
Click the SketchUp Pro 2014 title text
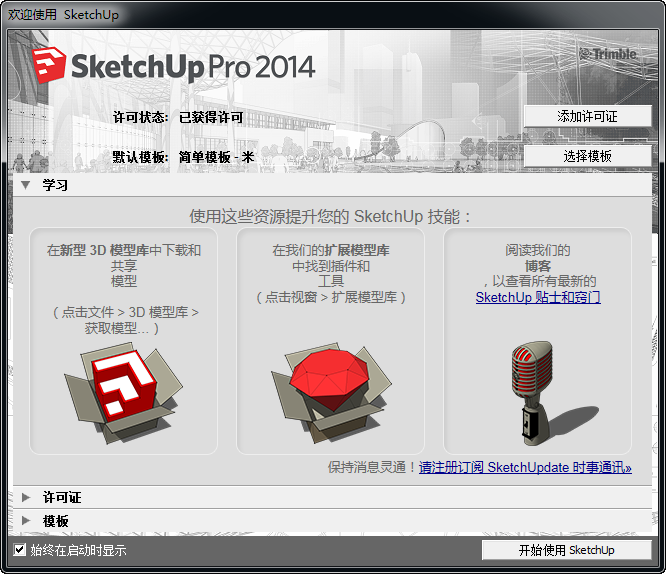193,67
